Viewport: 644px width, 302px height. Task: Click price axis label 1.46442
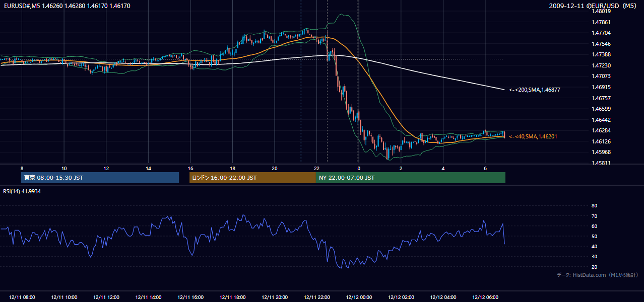[602, 120]
